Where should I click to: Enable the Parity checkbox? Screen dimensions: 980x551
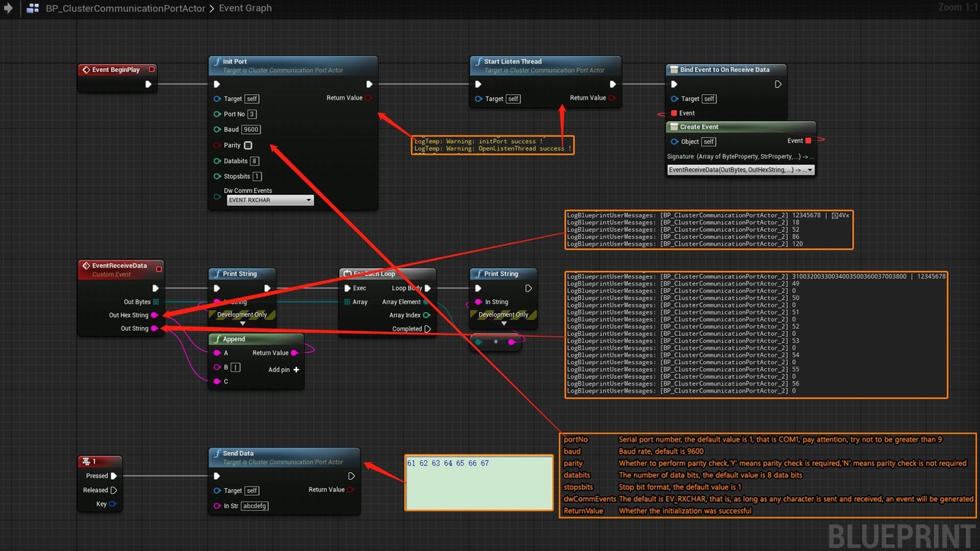point(248,145)
